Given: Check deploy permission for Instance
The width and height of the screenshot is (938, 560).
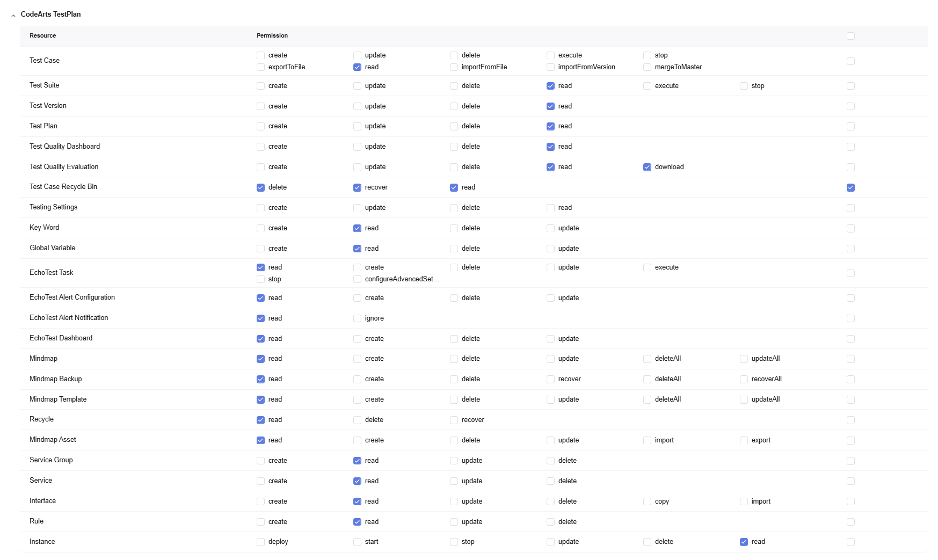Looking at the screenshot, I should coord(260,542).
